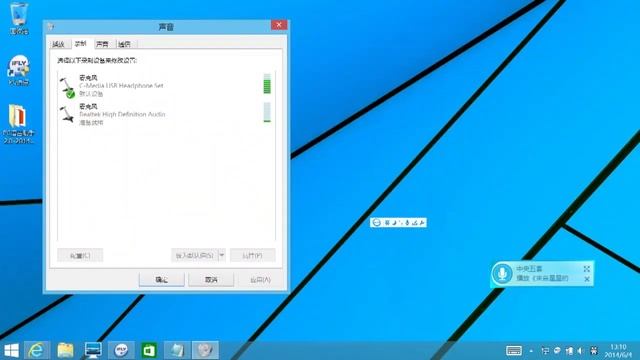Expand the voice assistant widget to full screen
This screenshot has width=640, height=360.
pyautogui.click(x=587, y=269)
